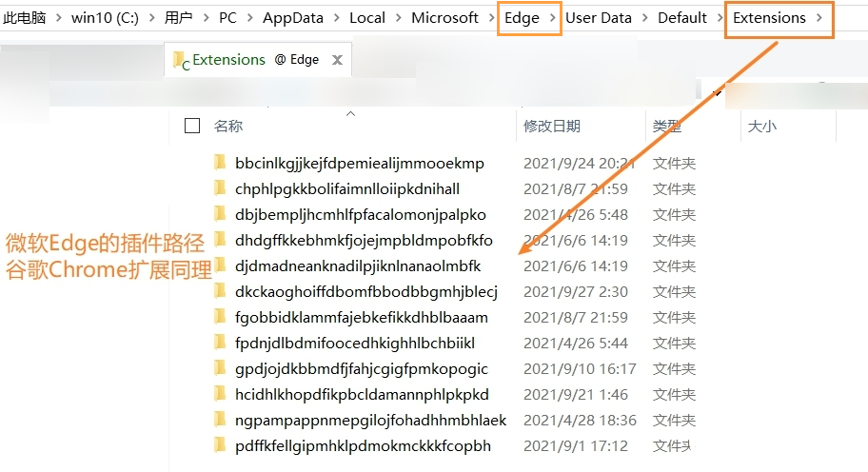
Task: Expand the chevron after PC breadcrumb
Action: point(249,18)
